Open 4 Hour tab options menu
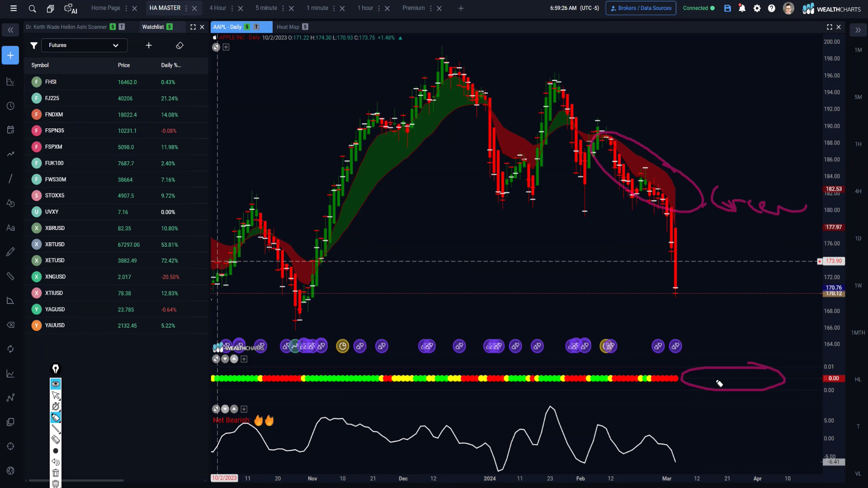 coord(232,8)
